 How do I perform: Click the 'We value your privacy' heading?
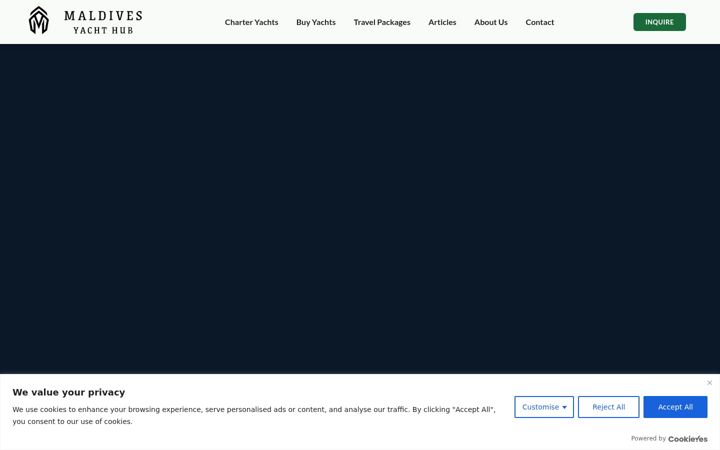pos(69,392)
